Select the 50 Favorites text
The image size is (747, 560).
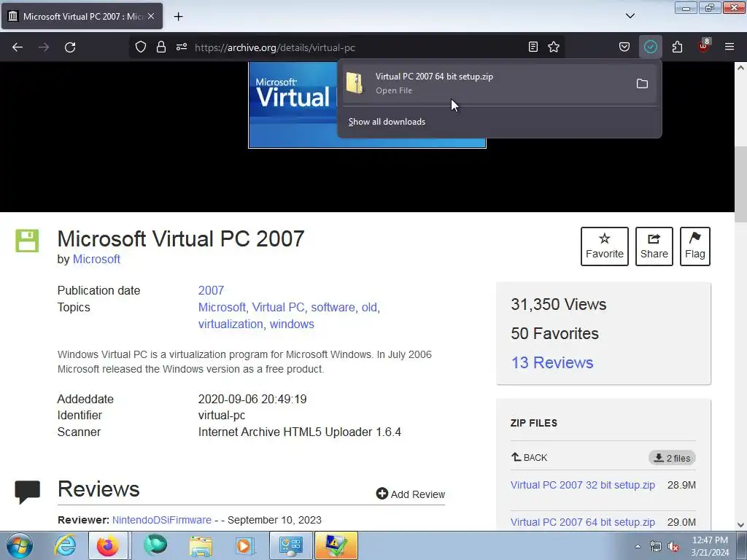pos(554,333)
